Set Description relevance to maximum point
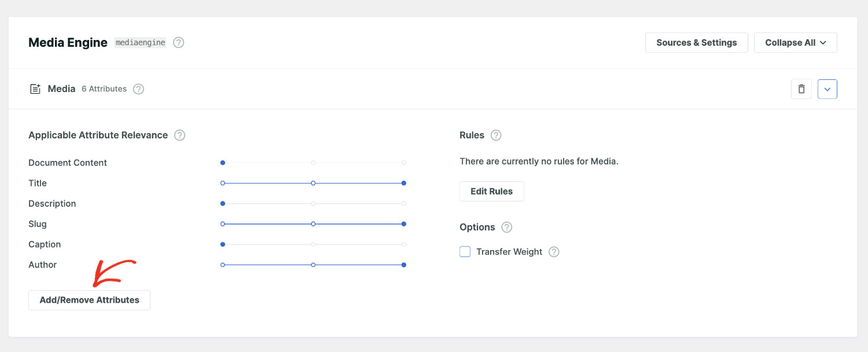Image resolution: width=868 pixels, height=352 pixels. tap(403, 204)
